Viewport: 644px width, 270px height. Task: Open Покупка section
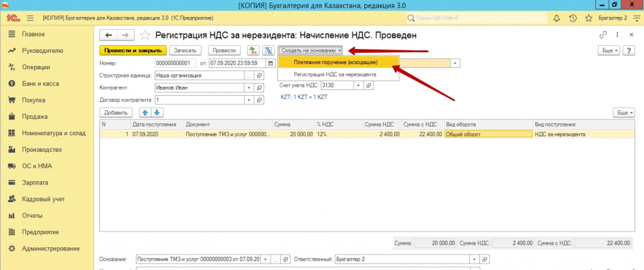34,100
